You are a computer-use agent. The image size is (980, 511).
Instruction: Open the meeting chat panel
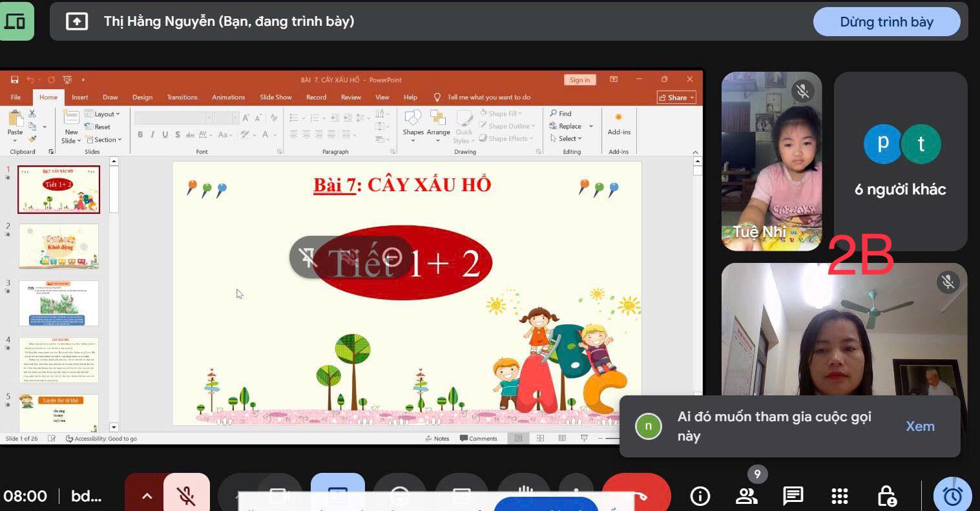tap(793, 495)
